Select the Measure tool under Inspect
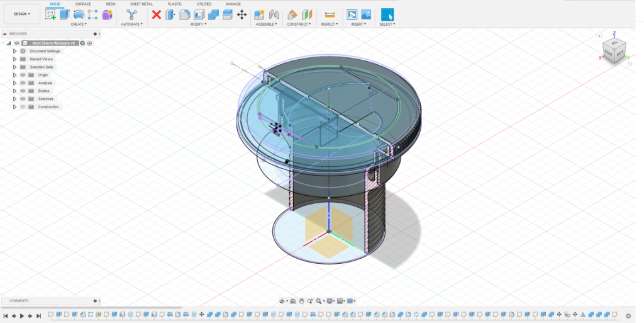 coord(329,14)
